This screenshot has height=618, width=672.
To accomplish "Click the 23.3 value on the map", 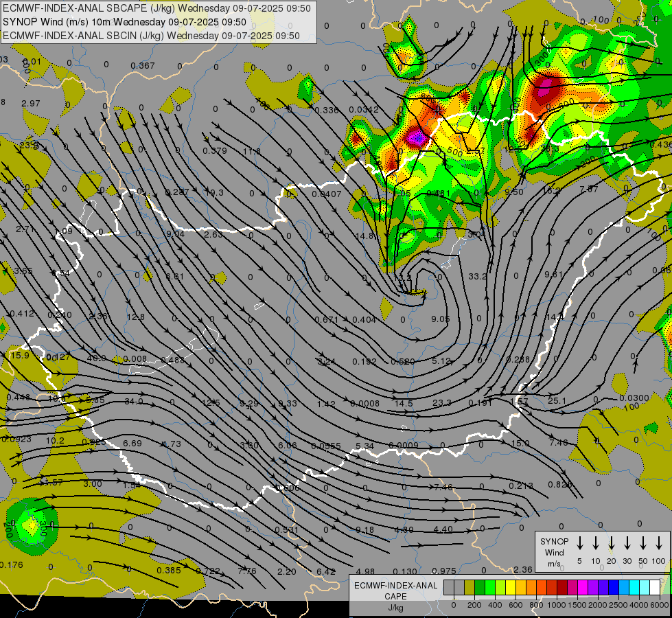I will tap(442, 402).
